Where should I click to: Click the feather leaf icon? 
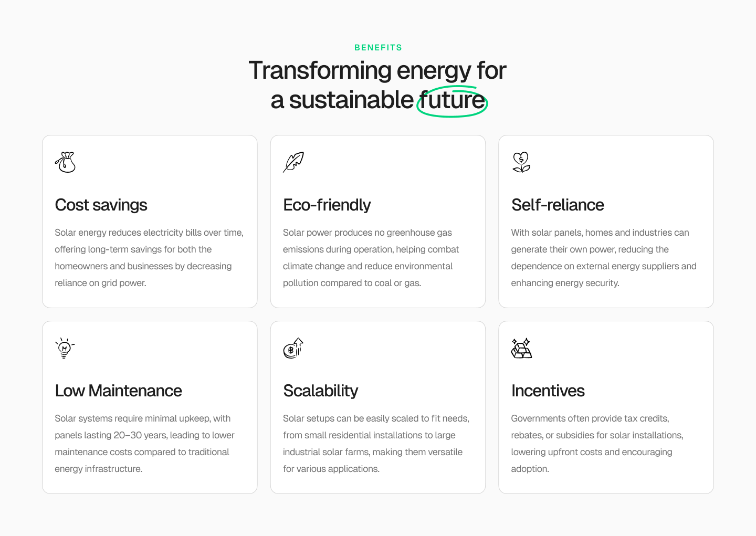pyautogui.click(x=293, y=162)
